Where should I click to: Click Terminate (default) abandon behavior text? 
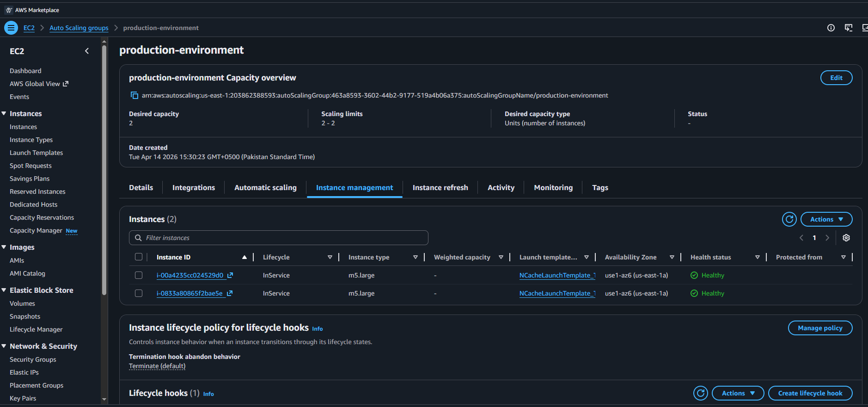[157, 366]
